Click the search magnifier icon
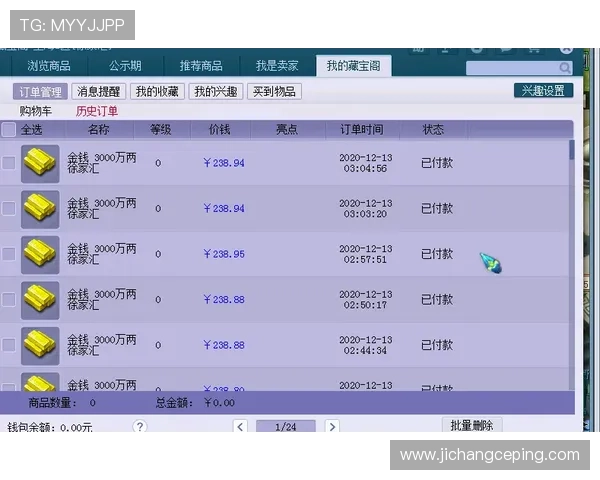 coord(565,68)
